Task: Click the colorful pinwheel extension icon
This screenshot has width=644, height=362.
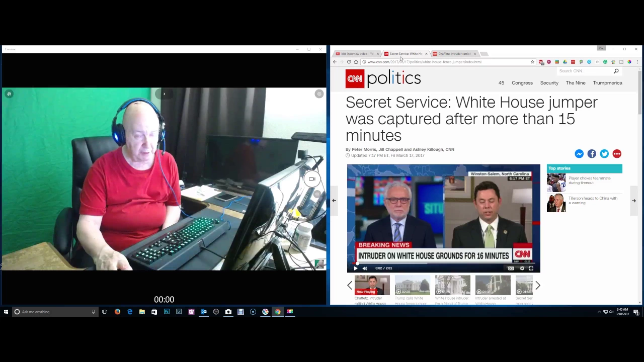Action: click(629, 62)
